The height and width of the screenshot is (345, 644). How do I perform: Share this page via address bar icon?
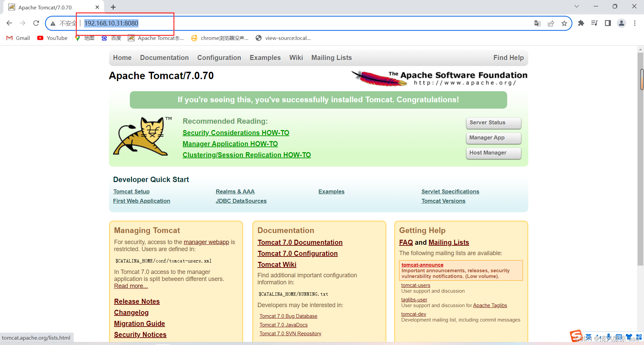click(x=551, y=23)
